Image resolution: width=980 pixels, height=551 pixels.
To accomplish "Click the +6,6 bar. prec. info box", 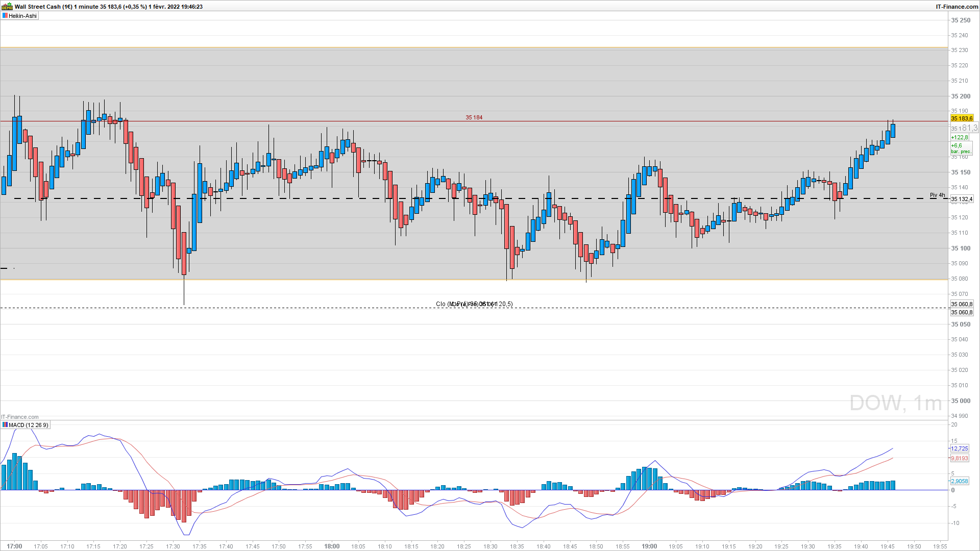I will [x=961, y=148].
